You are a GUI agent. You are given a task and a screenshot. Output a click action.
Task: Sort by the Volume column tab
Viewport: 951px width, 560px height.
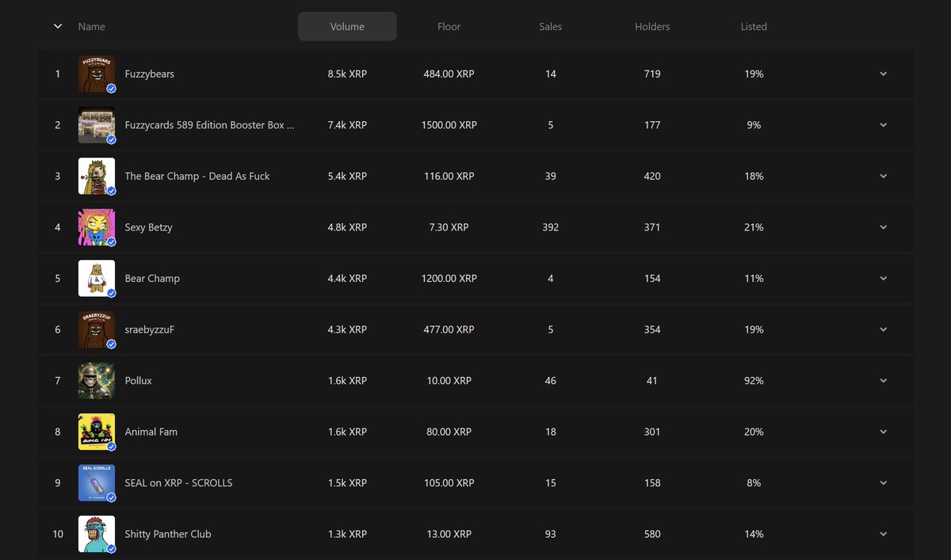coord(347,26)
